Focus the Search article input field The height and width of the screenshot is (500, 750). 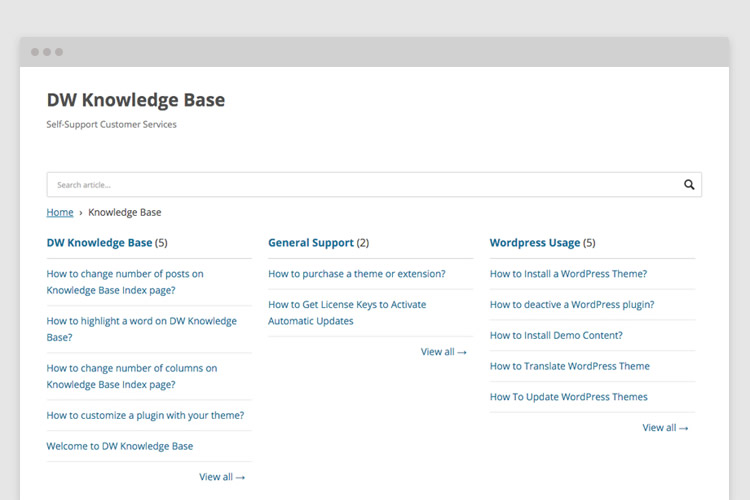point(360,185)
